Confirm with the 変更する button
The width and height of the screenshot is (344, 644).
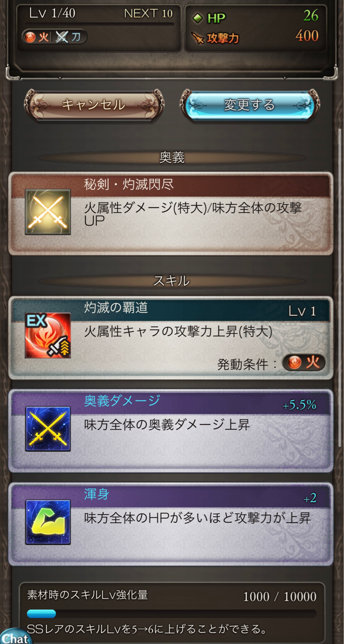[250, 105]
